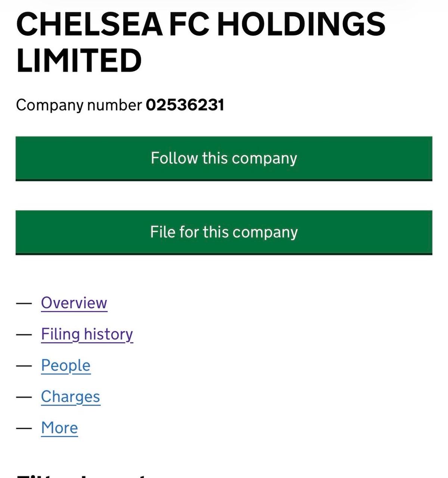Select Filing history from the navigation list
This screenshot has height=478, width=448.
87,334
